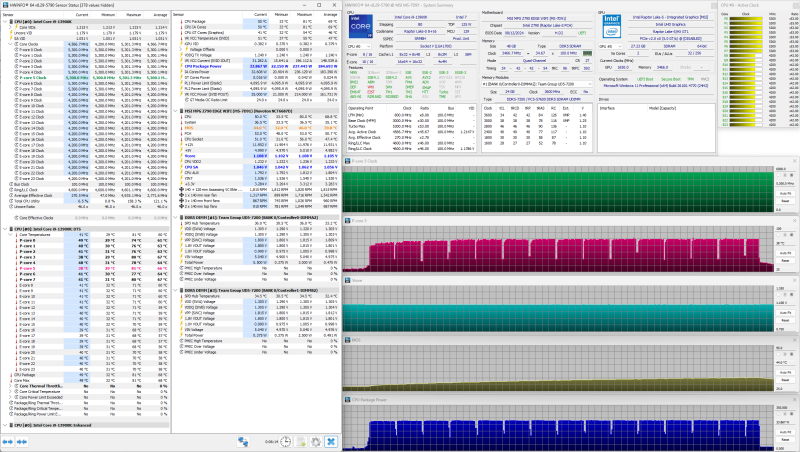Screen dimensions: 800x452
Task: Collapse the DTS core temperatures group
Action: coord(5,229)
